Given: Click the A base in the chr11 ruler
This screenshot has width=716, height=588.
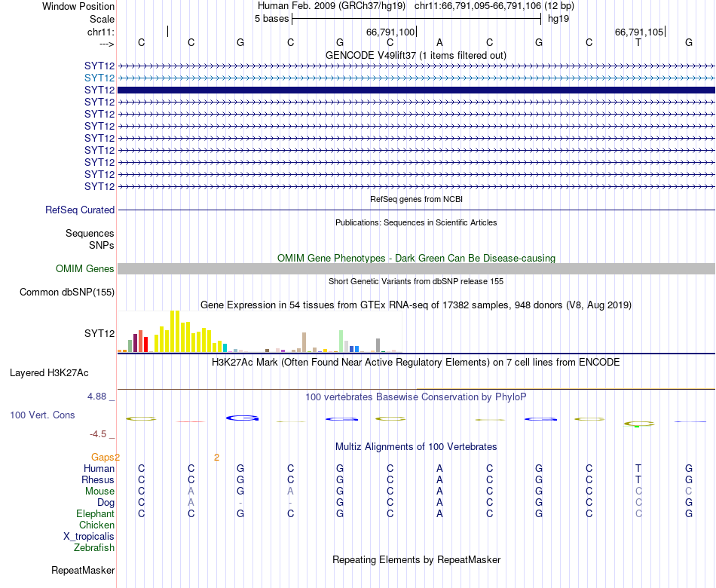Looking at the screenshot, I should tap(439, 42).
